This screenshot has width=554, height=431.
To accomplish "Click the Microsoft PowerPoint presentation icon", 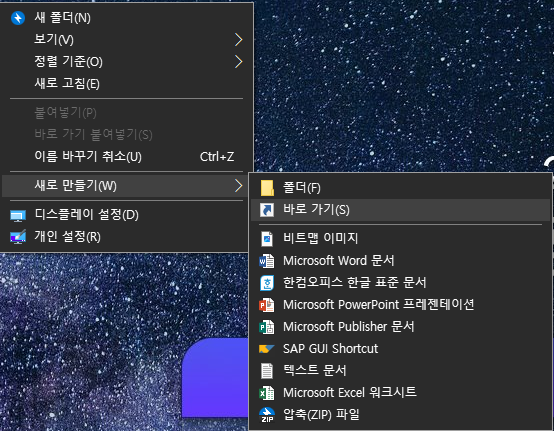I will 266,305.
